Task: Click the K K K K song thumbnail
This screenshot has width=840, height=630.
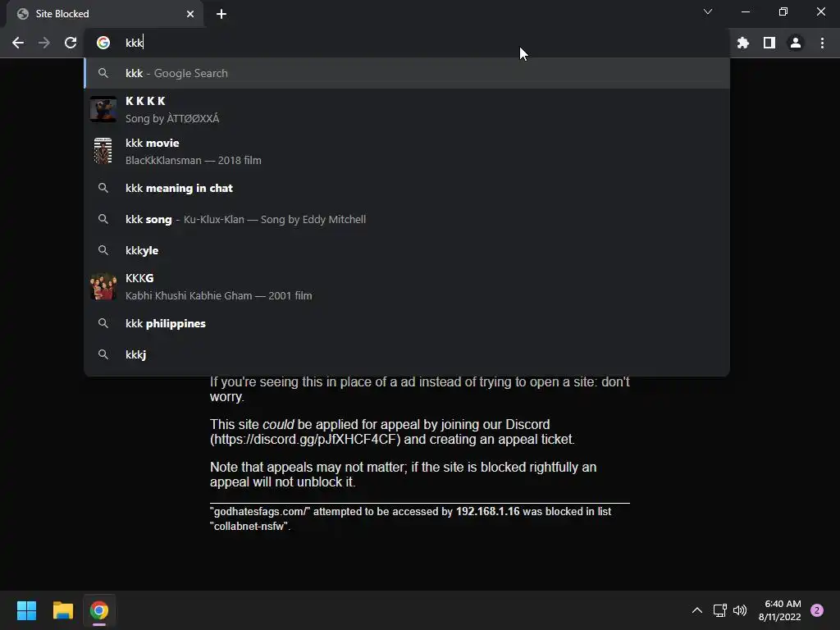Action: pos(103,109)
